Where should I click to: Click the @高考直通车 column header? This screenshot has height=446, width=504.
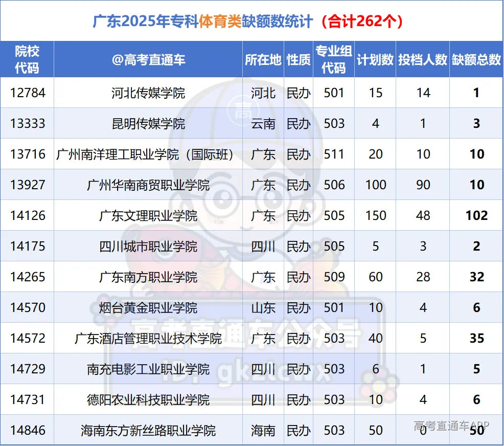pyautogui.click(x=148, y=60)
